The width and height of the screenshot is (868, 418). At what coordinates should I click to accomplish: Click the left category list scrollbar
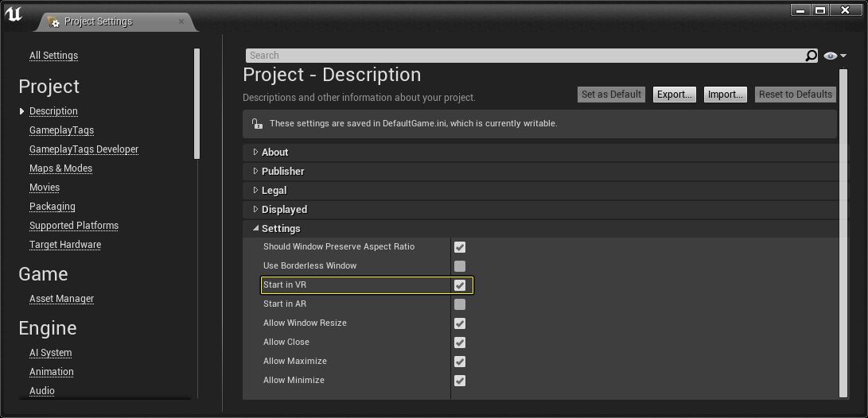(197, 103)
